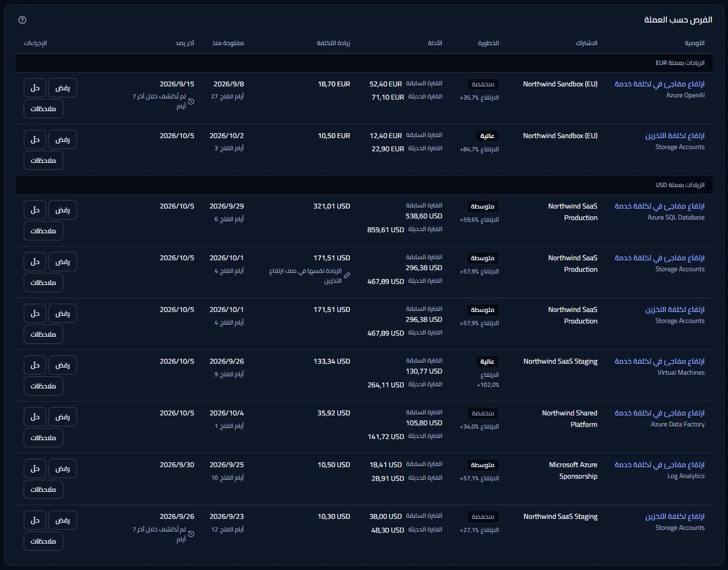Reject (رفض) the Virtual Machines opportunity
728x570 pixels.
[63, 365]
